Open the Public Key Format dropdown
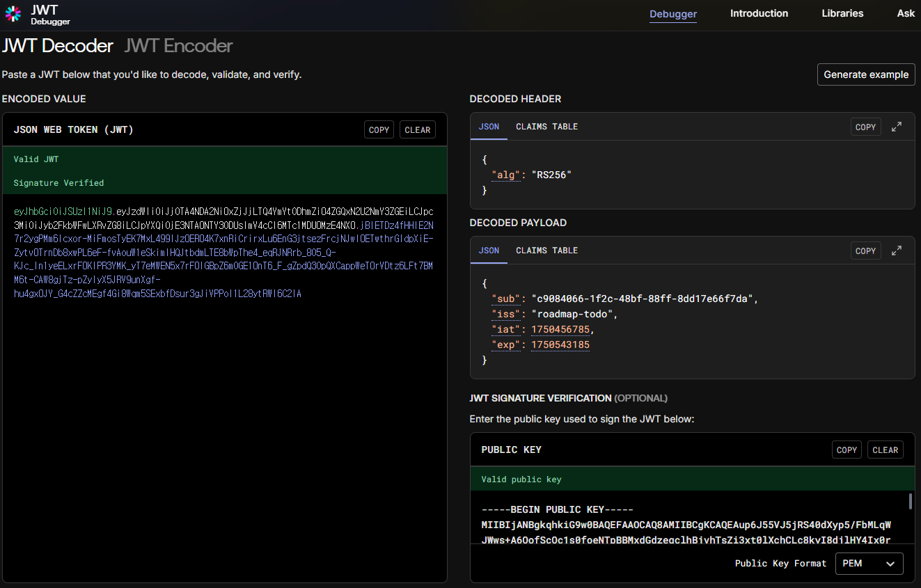Image resolution: width=921 pixels, height=588 pixels. (869, 564)
